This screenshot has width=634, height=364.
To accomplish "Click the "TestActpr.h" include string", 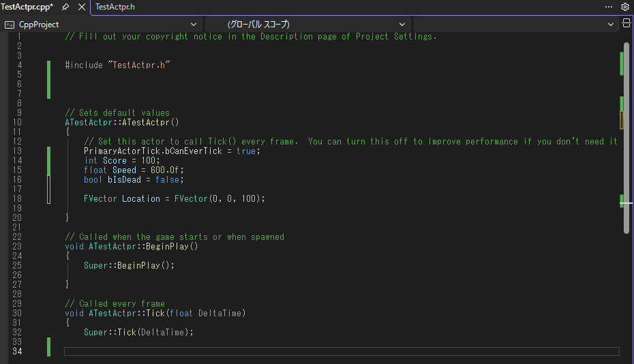I will tap(138, 65).
